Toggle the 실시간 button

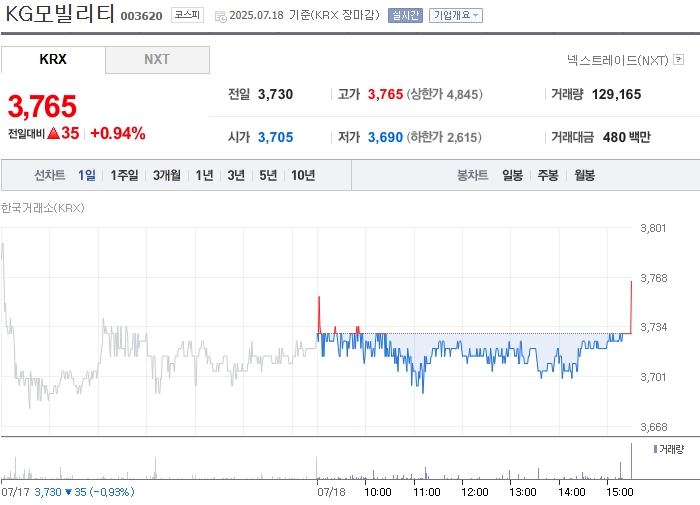coord(405,15)
